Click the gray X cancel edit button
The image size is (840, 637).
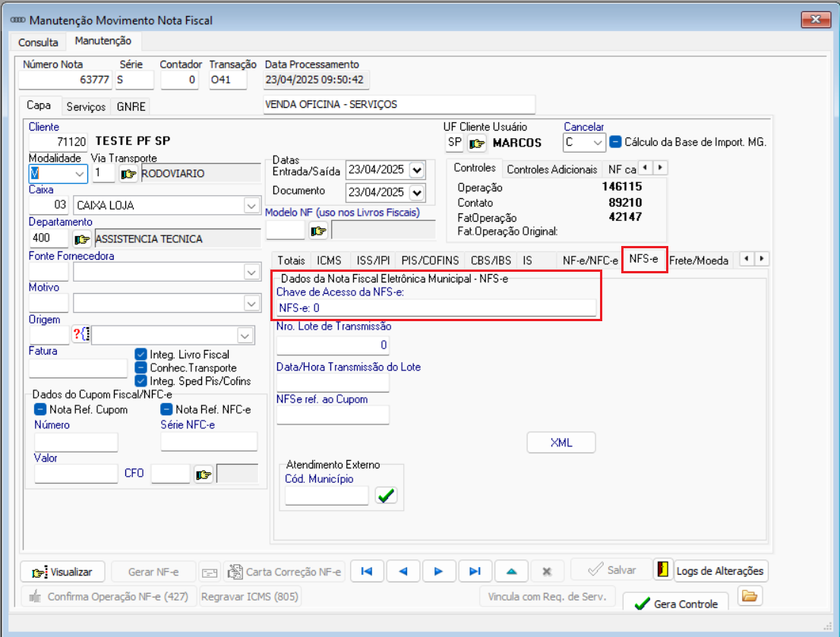coord(547,571)
